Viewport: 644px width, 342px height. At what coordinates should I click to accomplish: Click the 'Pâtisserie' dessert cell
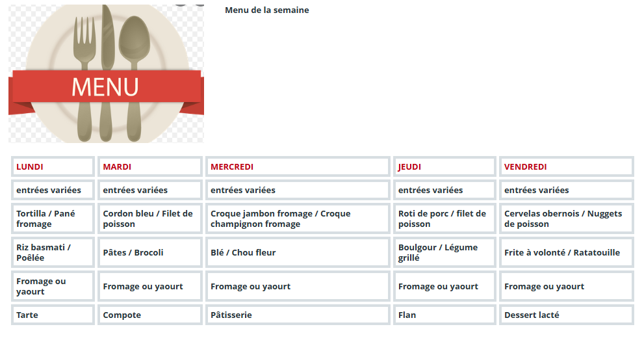pyautogui.click(x=298, y=315)
